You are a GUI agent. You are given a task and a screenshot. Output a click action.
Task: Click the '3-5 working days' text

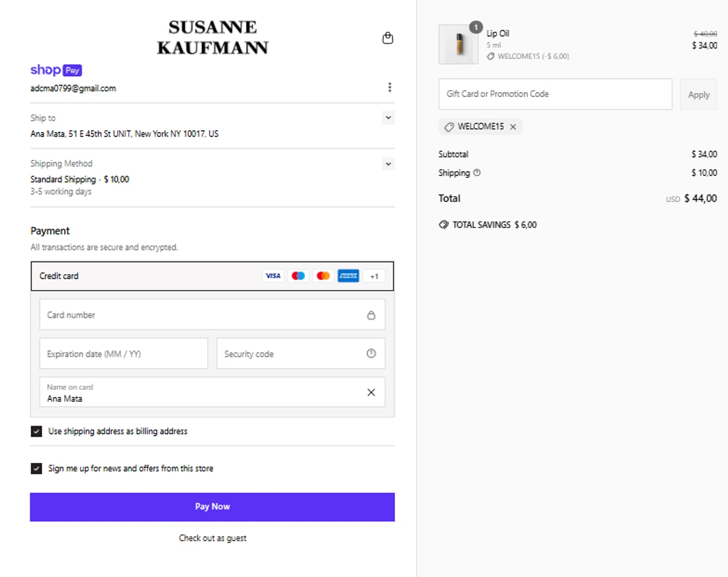tap(61, 191)
